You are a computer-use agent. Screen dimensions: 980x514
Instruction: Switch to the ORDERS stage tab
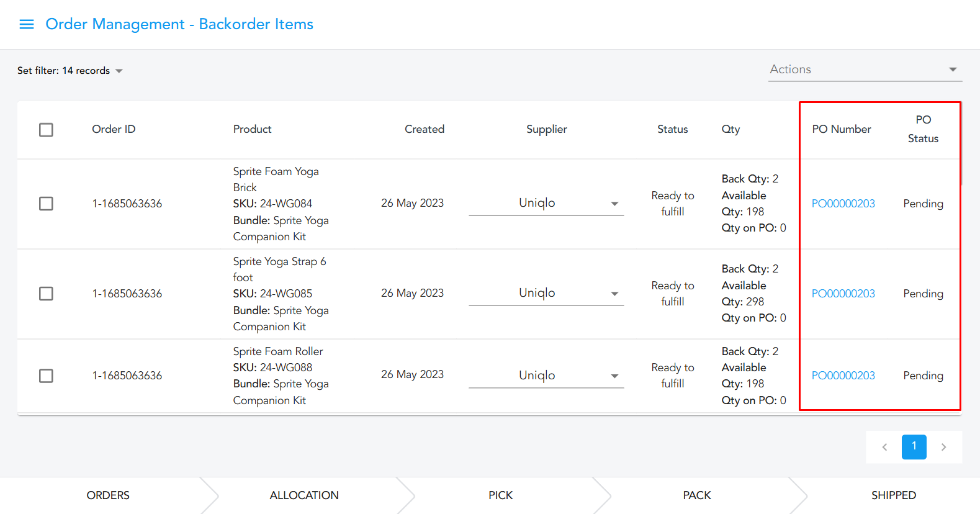108,495
